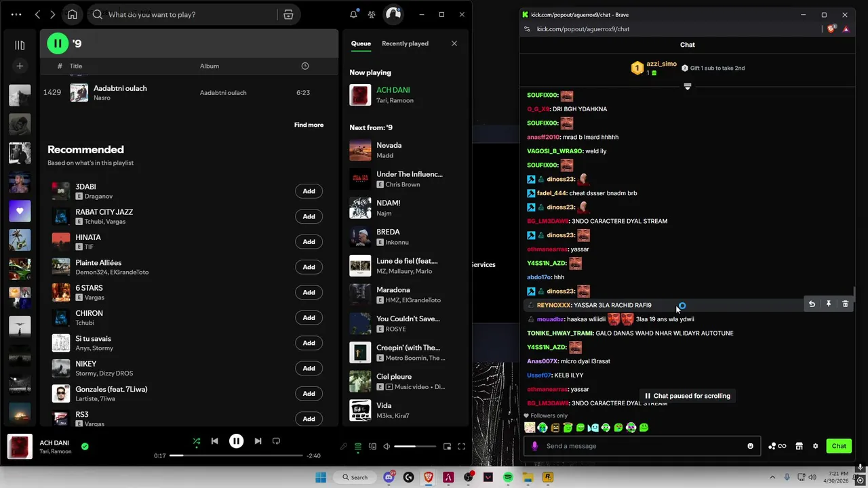This screenshot has height=488, width=868.
Task: Open the Spotify Home page
Action: 73,14
